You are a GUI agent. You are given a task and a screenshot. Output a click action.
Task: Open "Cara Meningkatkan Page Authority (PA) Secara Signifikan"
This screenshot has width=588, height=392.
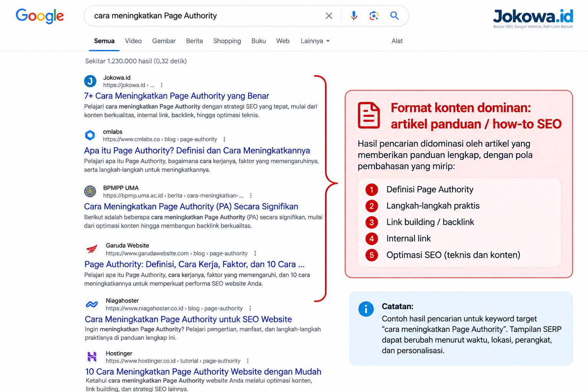pos(191,206)
